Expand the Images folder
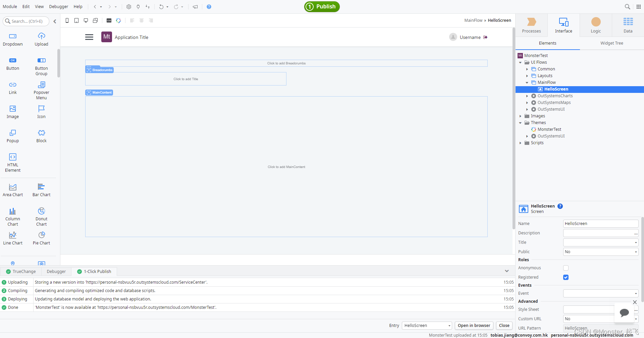Screen dimensions: 644x338 [x=520, y=116]
